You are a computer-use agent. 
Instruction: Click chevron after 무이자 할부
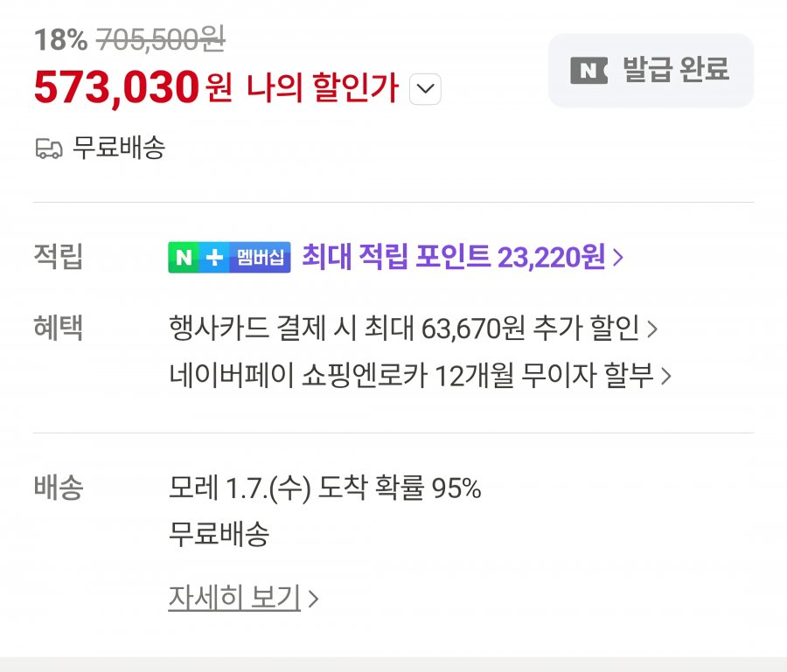coord(666,377)
